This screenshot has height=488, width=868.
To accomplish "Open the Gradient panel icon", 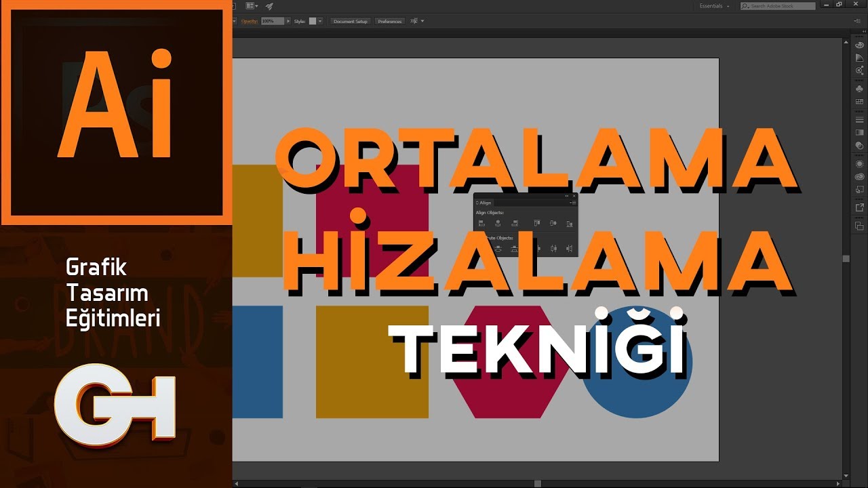I will 859,132.
